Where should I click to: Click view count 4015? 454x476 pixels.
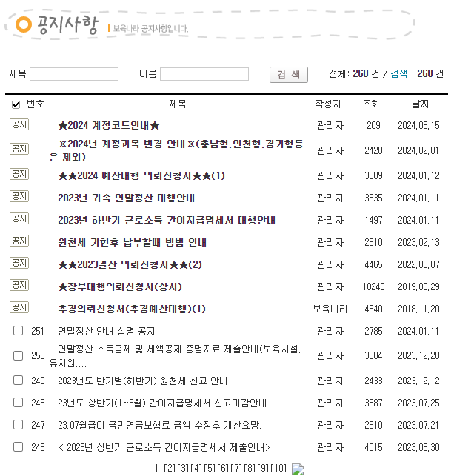click(x=373, y=447)
